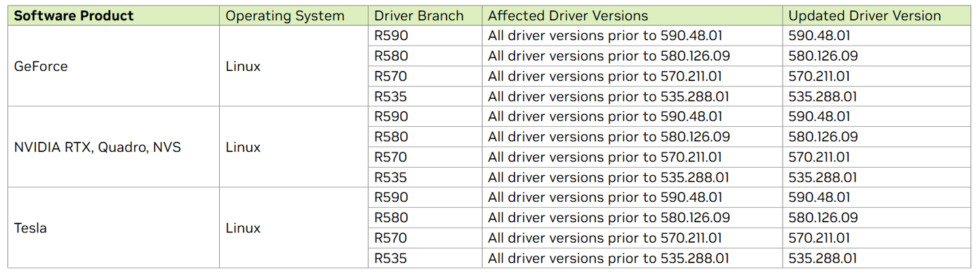
Task: Select the R590 branch under GeForce
Action: tap(391, 36)
